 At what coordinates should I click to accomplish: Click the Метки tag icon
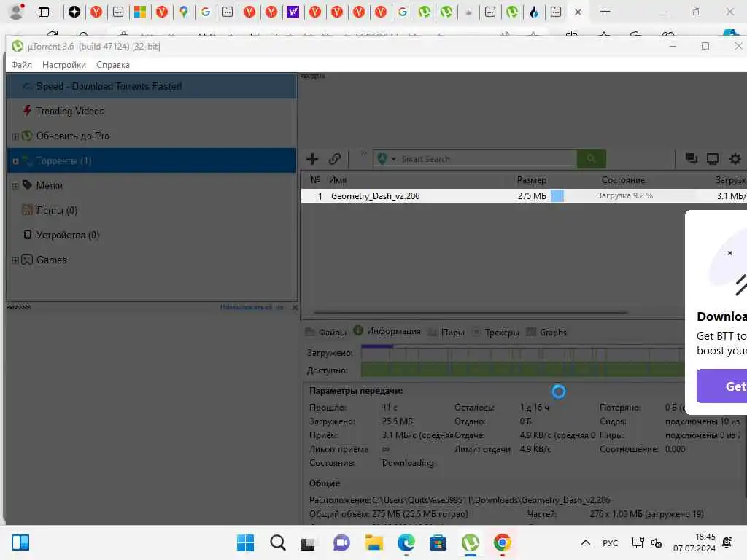point(27,184)
